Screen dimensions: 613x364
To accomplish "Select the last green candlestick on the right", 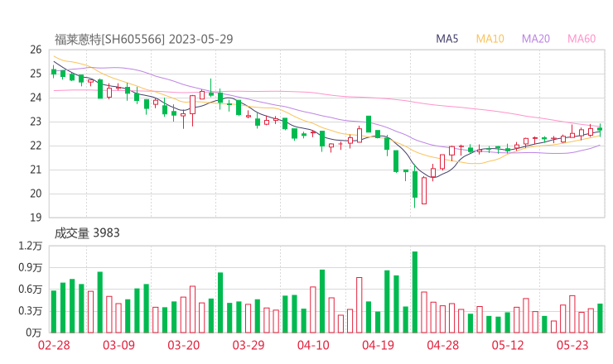I will (x=600, y=129).
